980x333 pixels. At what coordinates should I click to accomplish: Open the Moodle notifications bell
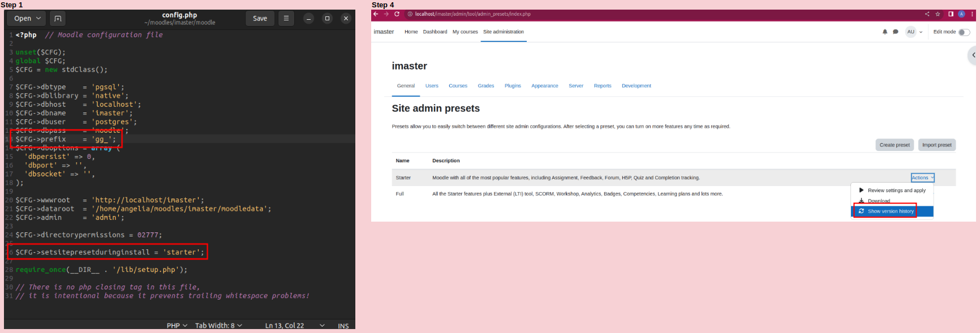885,32
